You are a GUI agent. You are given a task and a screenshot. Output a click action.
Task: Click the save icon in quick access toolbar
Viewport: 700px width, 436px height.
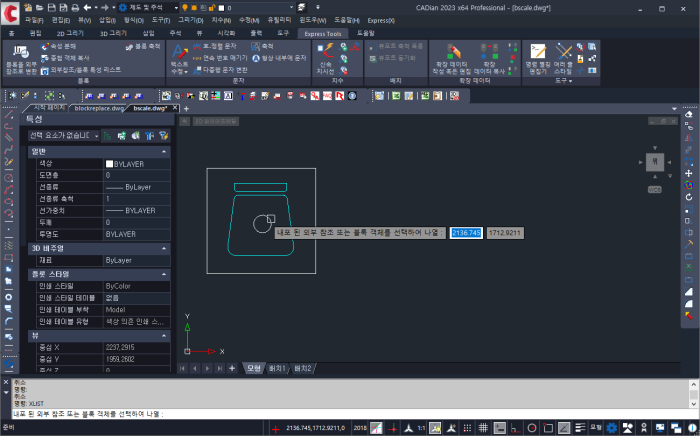pyautogui.click(x=51, y=8)
